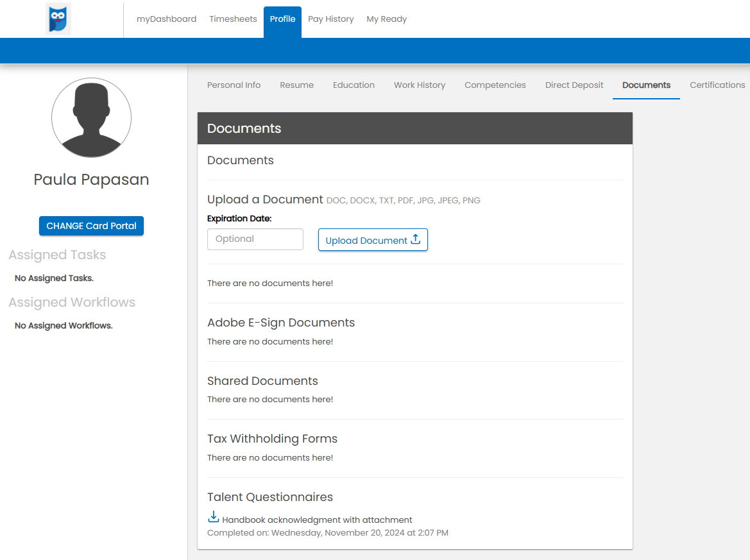
Task: Click the Adobe E-Sign Documents heading
Action: pos(281,323)
